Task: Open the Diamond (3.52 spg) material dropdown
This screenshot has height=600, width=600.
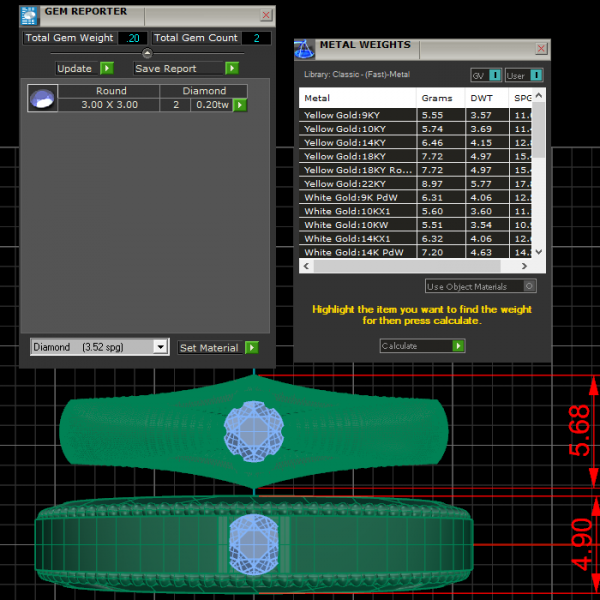Action: pos(160,347)
